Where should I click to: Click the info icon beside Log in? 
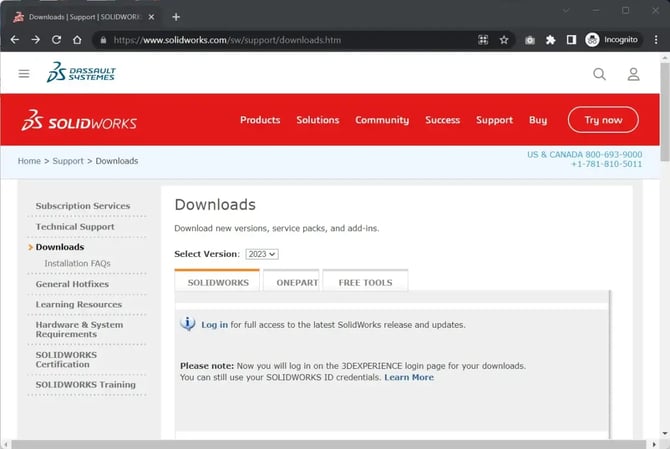point(187,324)
